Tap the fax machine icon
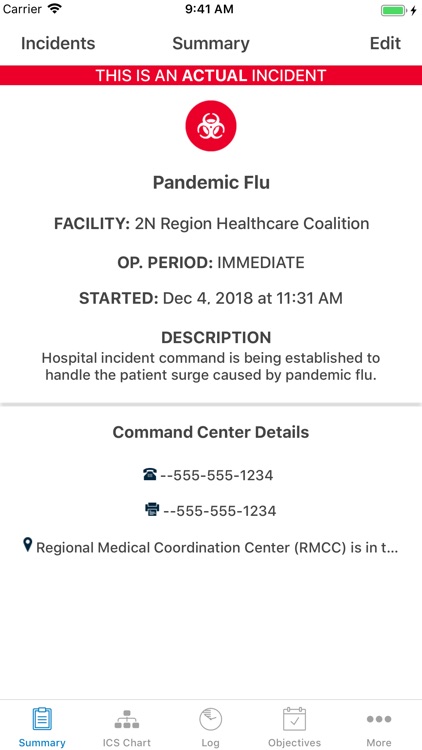Viewport: 422px width, 750px height. (152, 510)
